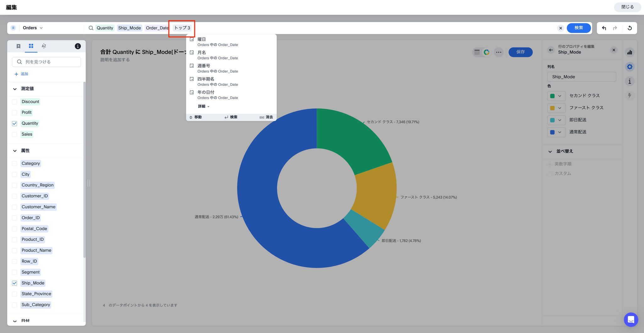The width and height of the screenshot is (644, 333).
Task: Open chart settings gear icon
Action: point(630,67)
